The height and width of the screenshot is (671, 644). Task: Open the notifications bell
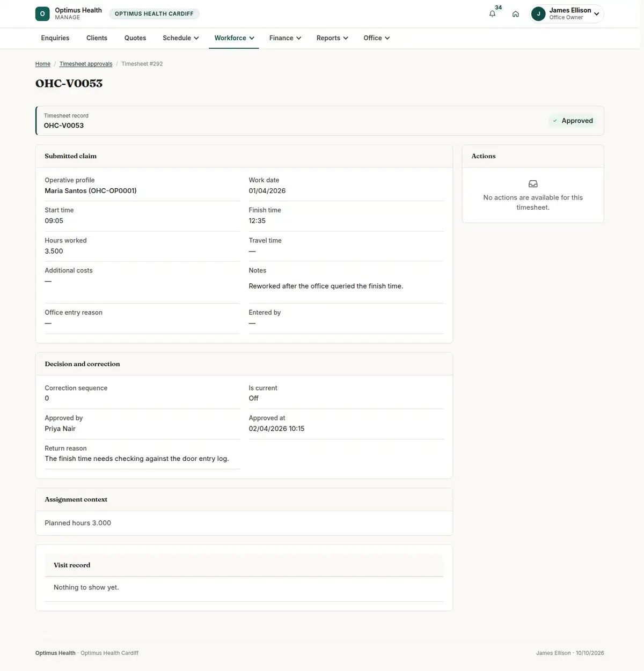pos(492,14)
